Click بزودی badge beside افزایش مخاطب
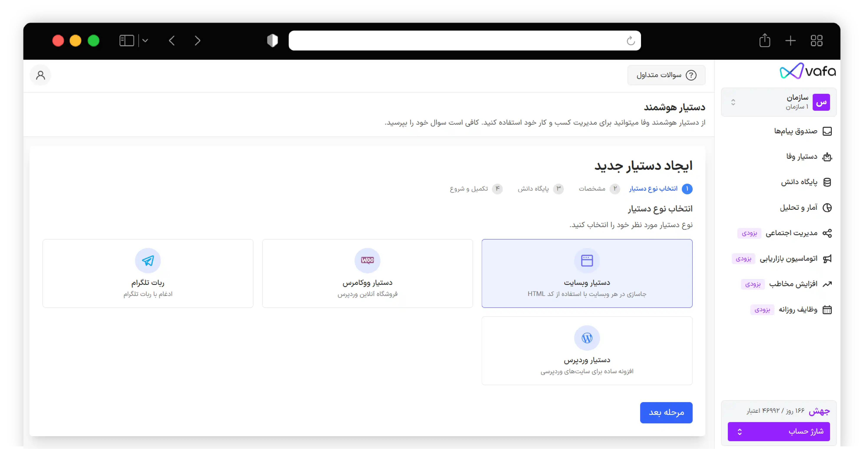The height and width of the screenshot is (449, 868). coord(753,284)
